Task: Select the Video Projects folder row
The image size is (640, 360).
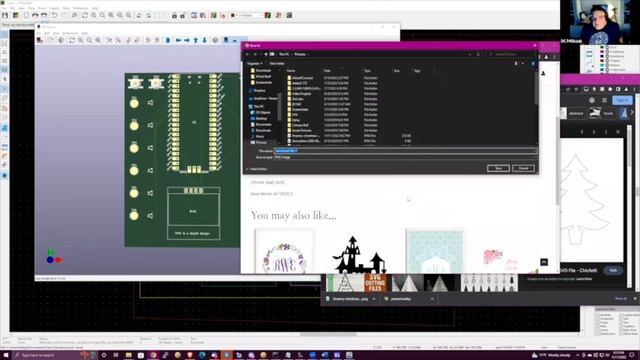Action: tap(302, 93)
